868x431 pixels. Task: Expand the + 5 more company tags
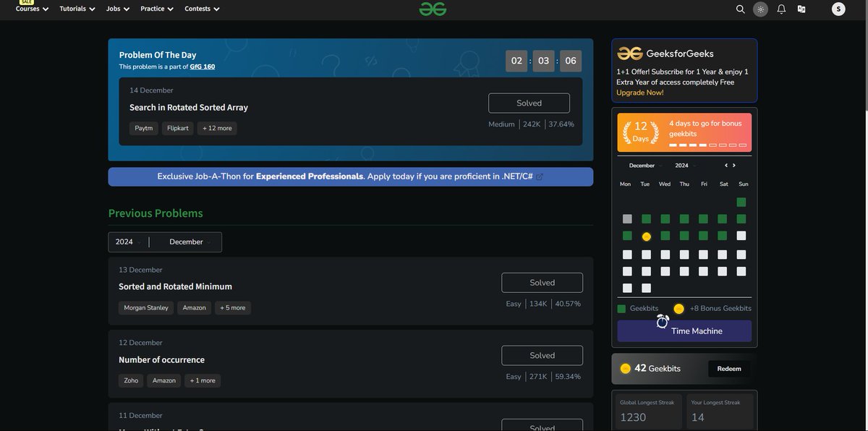(233, 308)
